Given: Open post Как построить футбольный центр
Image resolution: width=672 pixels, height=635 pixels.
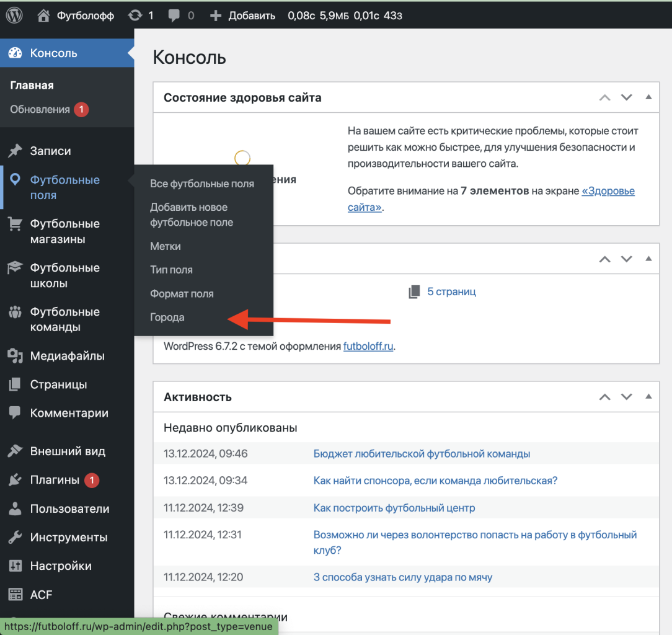Looking at the screenshot, I should click(x=394, y=508).
